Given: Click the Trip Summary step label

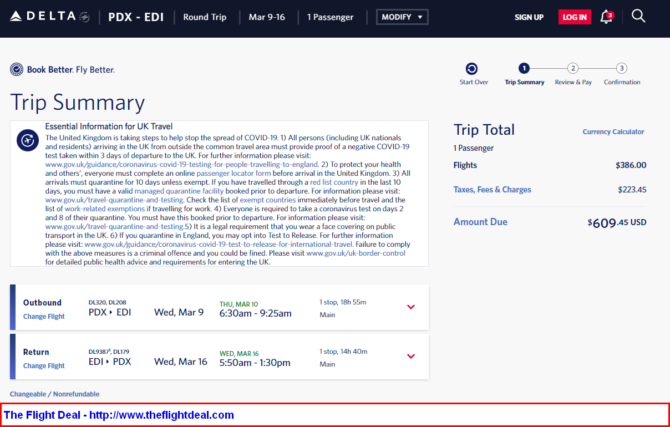Looking at the screenshot, I should point(525,82).
